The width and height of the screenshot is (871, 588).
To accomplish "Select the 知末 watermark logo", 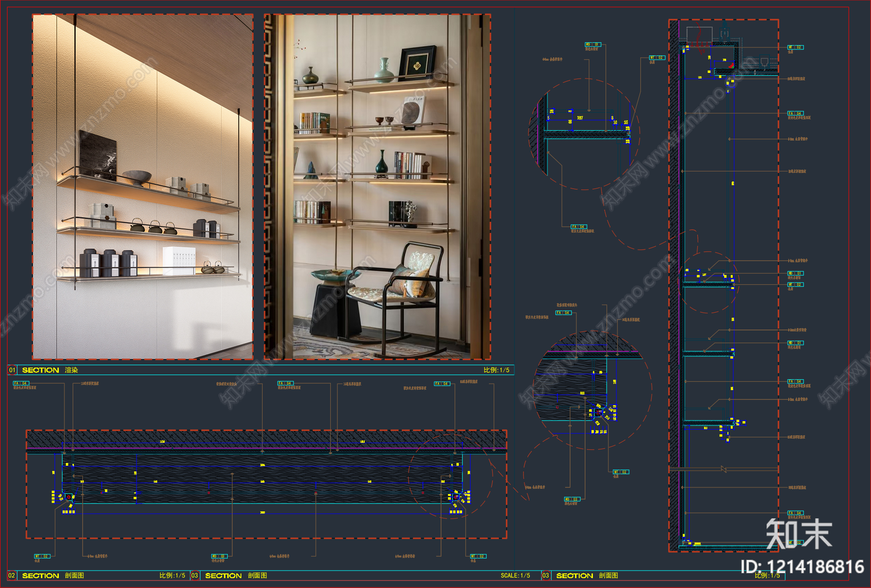I will [799, 534].
